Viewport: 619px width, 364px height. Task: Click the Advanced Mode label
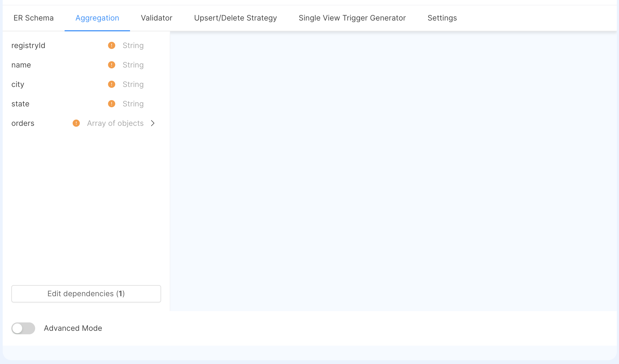73,328
